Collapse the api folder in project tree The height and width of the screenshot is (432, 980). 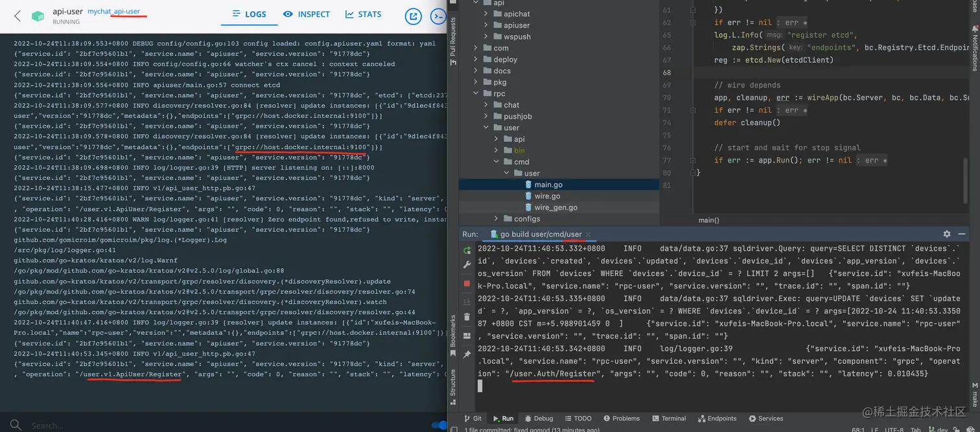point(476,3)
